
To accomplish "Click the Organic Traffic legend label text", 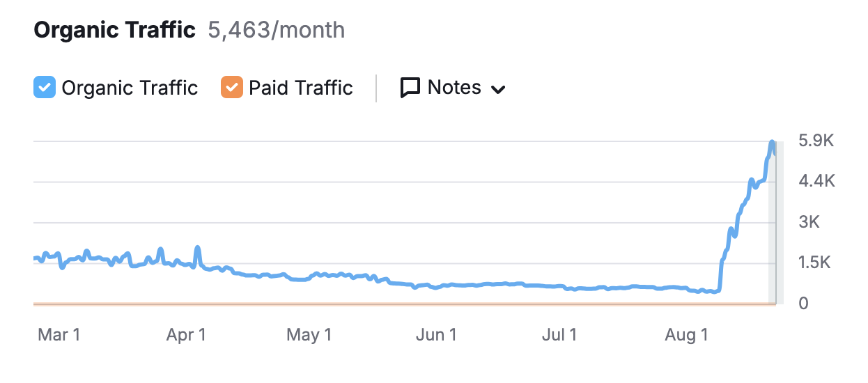I will point(130,88).
